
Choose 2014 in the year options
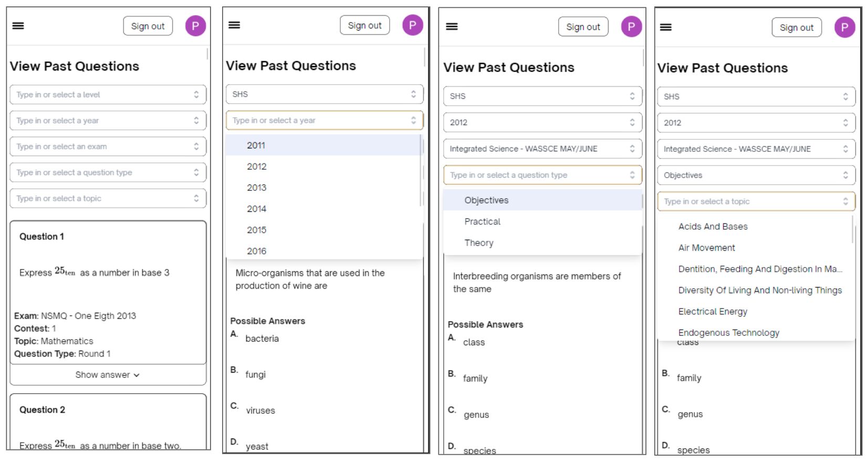pyautogui.click(x=257, y=209)
